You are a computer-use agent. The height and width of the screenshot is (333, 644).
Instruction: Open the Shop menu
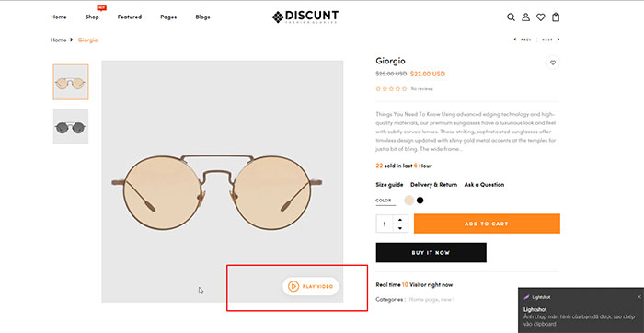click(92, 17)
